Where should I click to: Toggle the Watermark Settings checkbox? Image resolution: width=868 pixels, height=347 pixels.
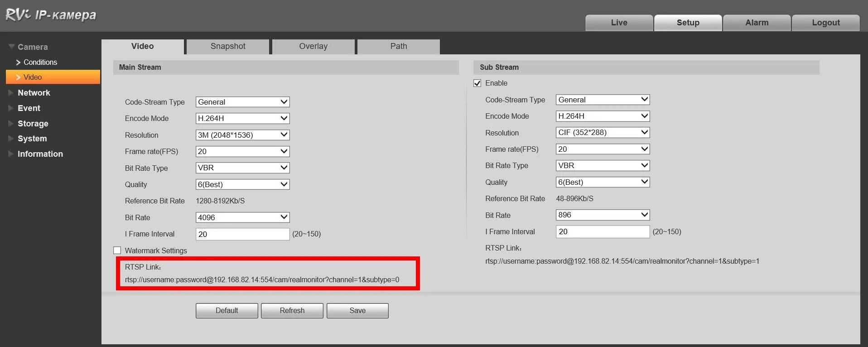click(117, 251)
